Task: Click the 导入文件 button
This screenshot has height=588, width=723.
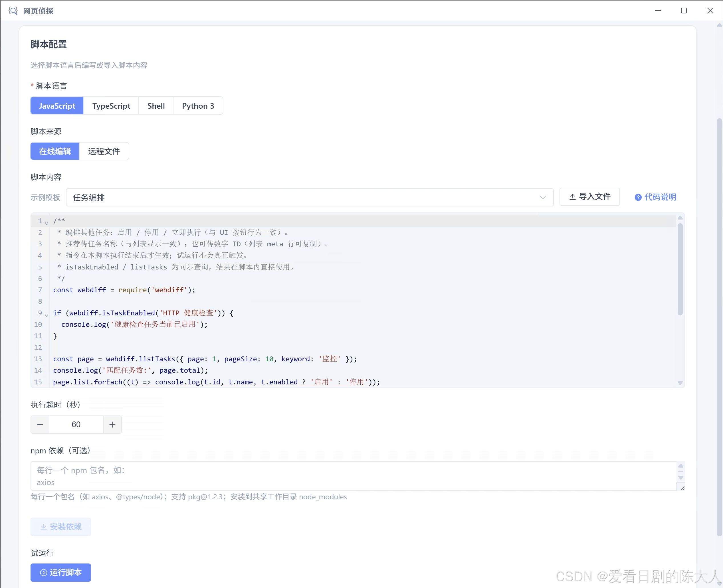Action: click(x=589, y=197)
